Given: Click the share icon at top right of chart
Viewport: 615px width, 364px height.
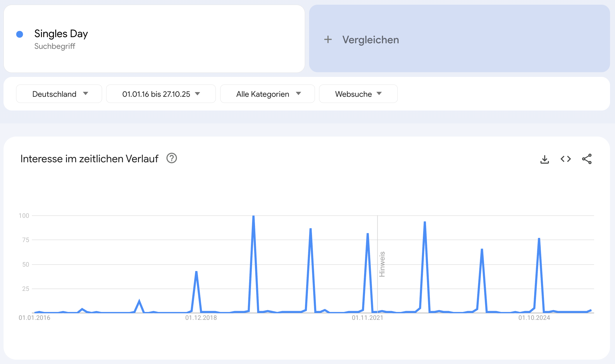Looking at the screenshot, I should 587,159.
